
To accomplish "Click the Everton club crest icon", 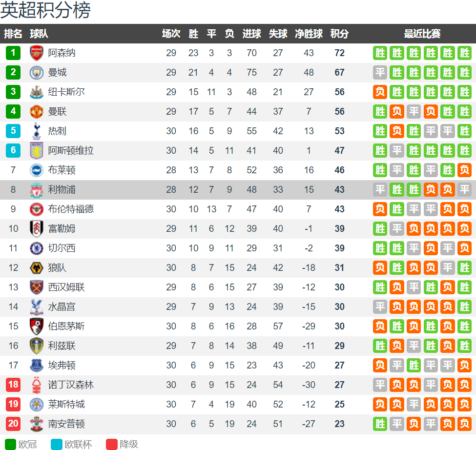I will point(37,366).
